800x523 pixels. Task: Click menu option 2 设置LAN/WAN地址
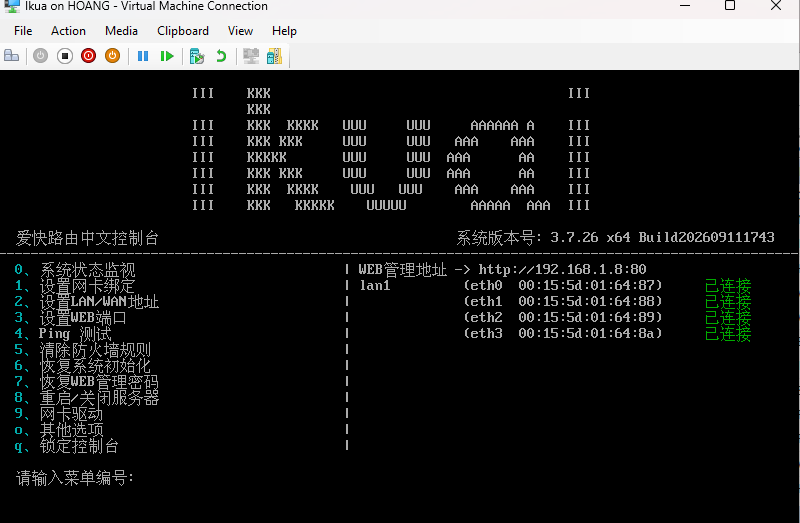click(87, 302)
